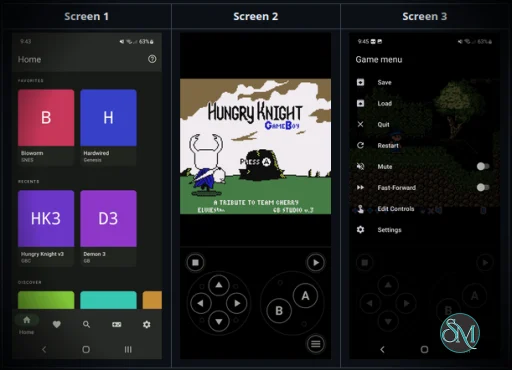The width and height of the screenshot is (512, 370).
Task: Open the hamburger game menu button
Action: coord(316,344)
